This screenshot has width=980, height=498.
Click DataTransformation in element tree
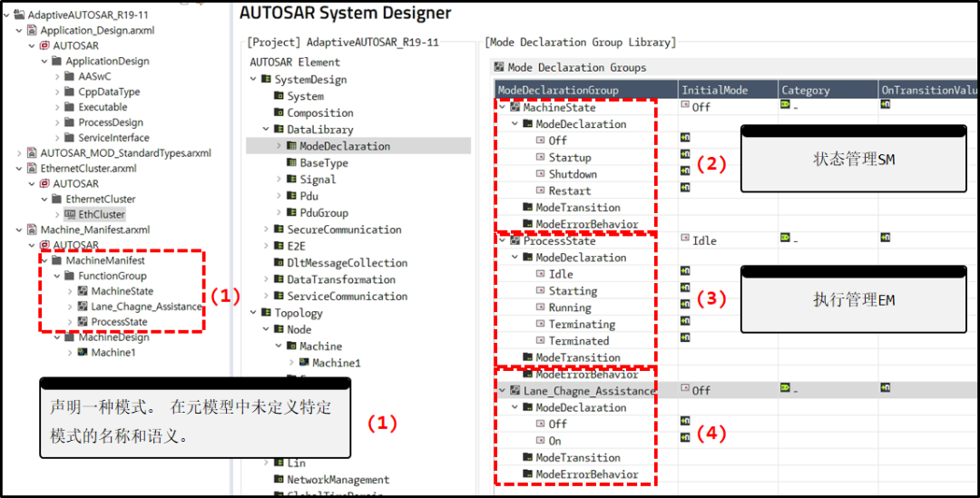[341, 279]
